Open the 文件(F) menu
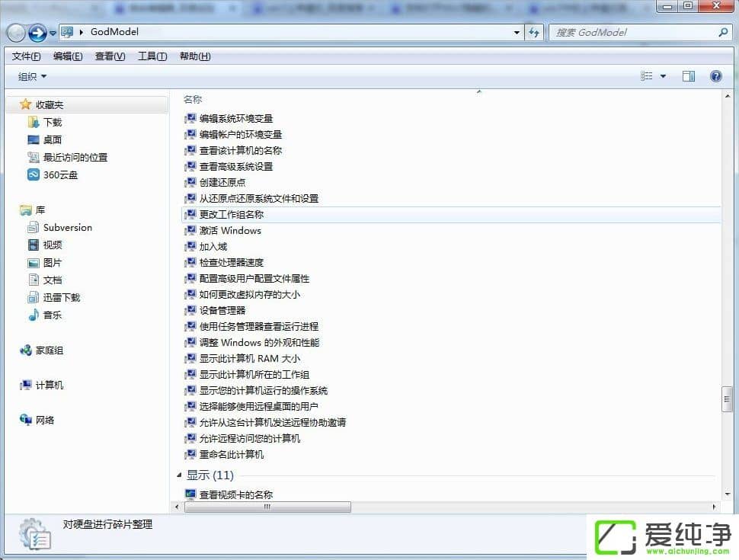739x560 pixels. click(x=27, y=56)
